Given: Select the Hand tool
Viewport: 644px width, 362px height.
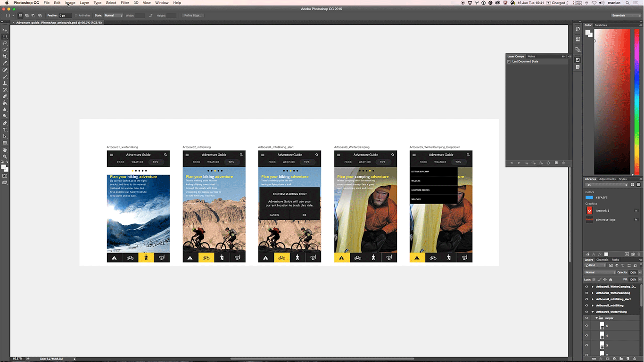Looking at the screenshot, I should (5, 150).
